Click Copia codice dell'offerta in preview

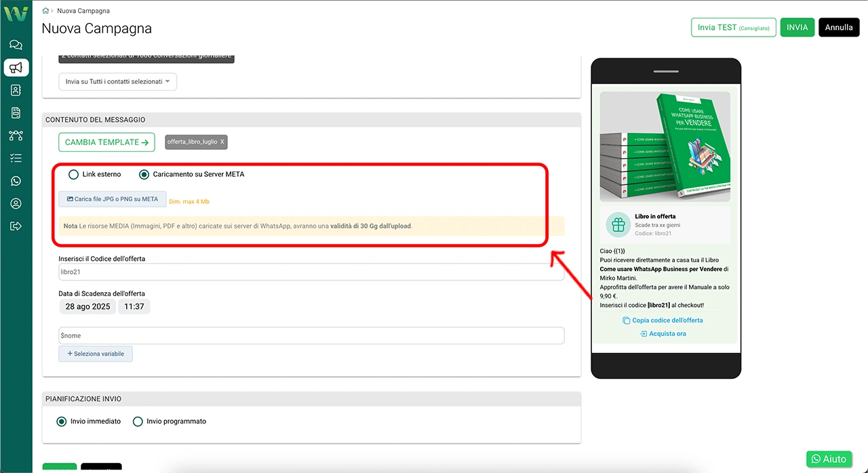(663, 321)
